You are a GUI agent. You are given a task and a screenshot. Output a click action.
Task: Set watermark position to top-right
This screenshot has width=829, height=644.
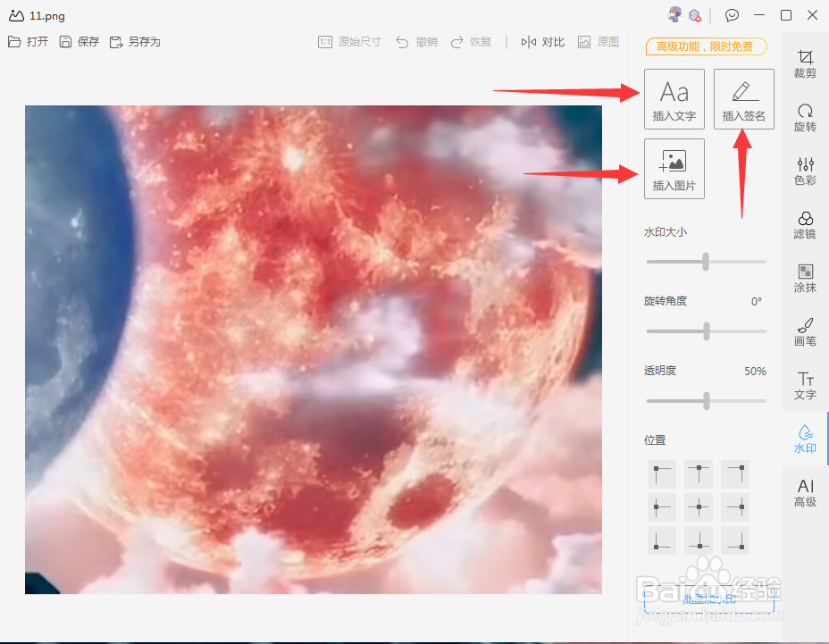click(735, 473)
